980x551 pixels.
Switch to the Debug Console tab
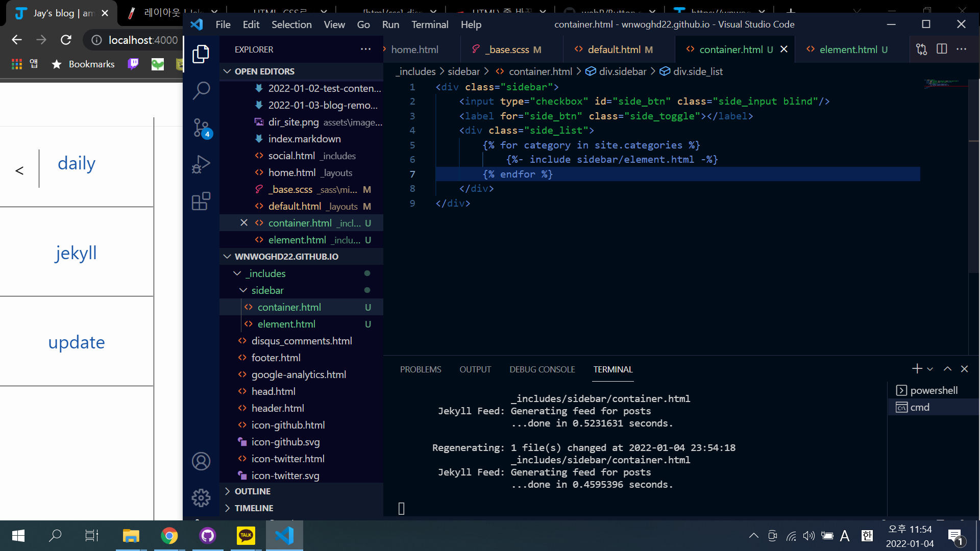point(542,369)
